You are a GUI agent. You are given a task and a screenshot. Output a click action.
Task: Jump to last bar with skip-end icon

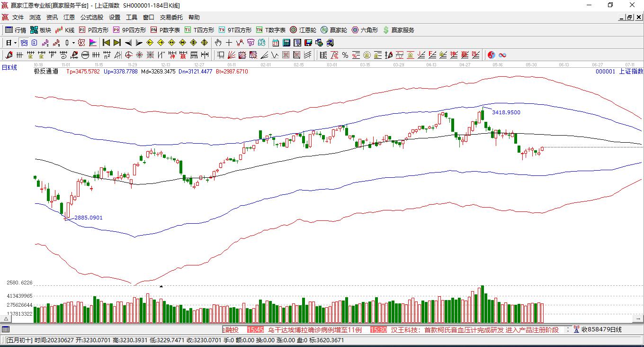coord(117,43)
